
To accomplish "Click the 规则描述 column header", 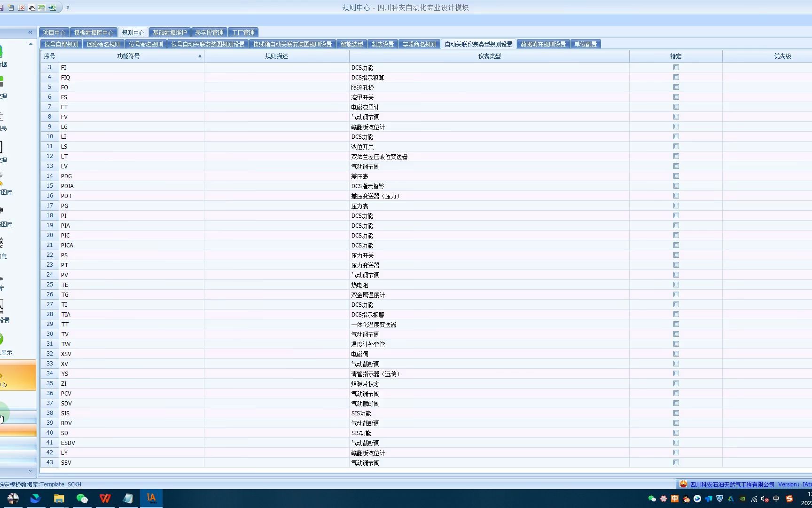I will (x=276, y=56).
